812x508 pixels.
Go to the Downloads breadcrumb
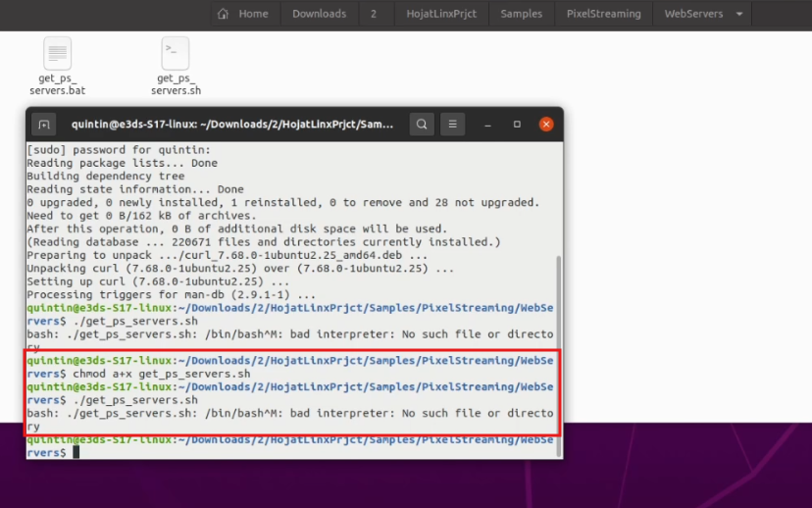click(x=319, y=14)
